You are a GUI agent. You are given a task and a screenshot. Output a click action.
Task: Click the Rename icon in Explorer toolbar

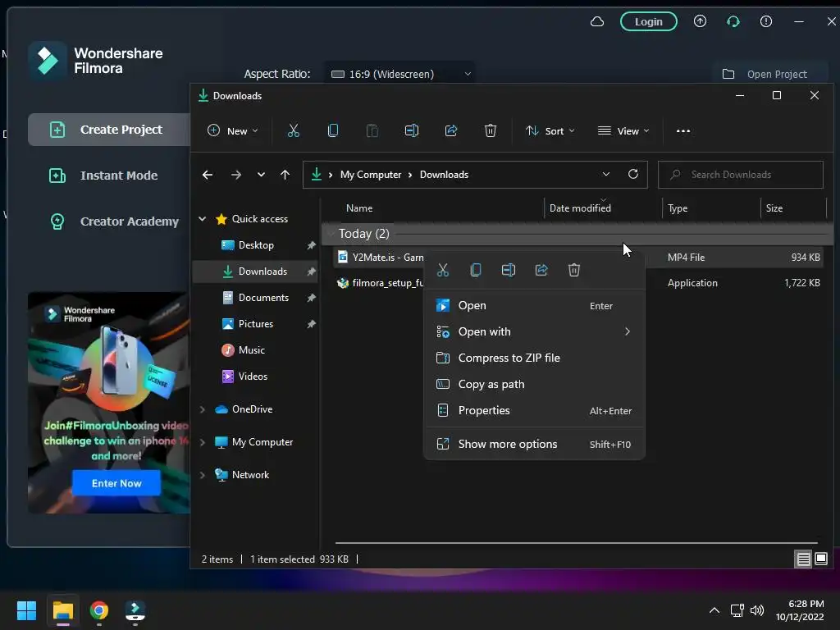click(412, 130)
